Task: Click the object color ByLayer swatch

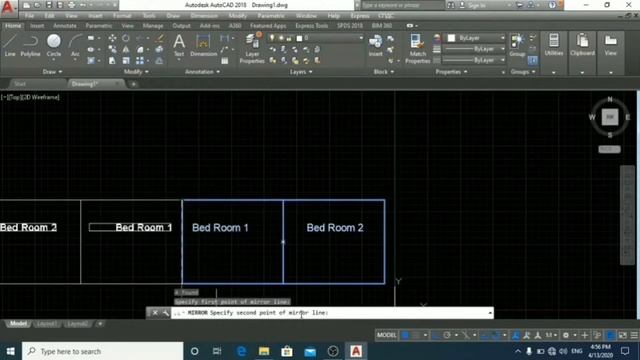Action: (451, 38)
